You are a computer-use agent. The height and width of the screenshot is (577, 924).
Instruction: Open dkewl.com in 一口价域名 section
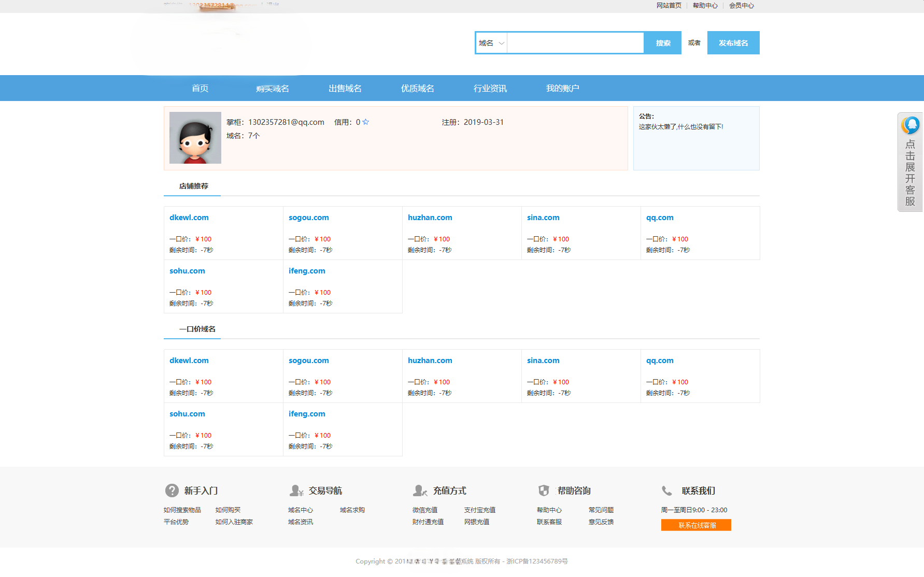point(189,360)
